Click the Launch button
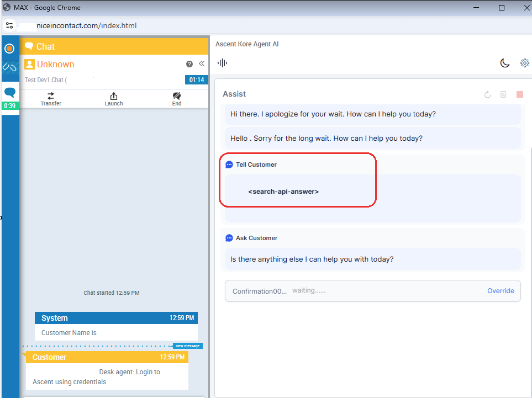The height and width of the screenshot is (398, 532). 114,99
